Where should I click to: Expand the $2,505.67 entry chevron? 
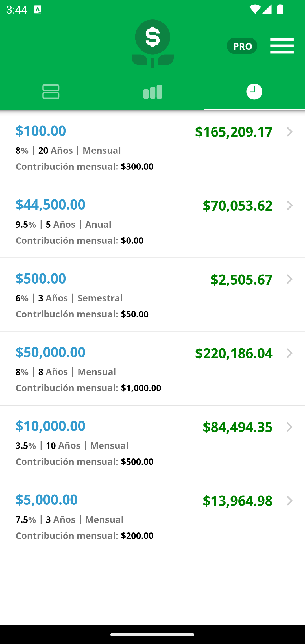point(289,279)
